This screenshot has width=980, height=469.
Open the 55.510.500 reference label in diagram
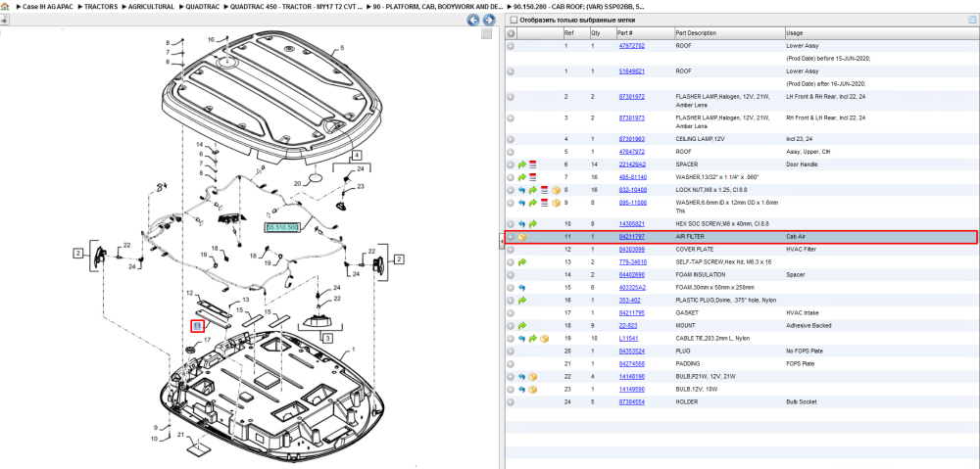[282, 227]
